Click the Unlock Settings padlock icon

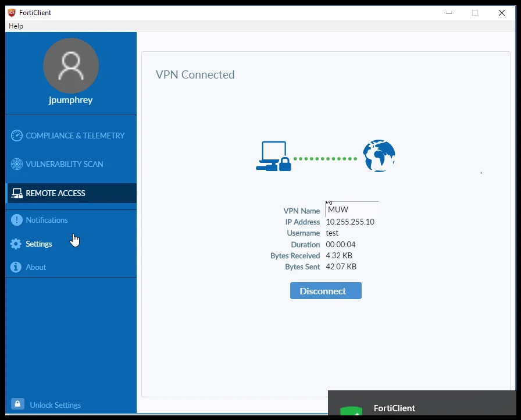[x=17, y=404]
